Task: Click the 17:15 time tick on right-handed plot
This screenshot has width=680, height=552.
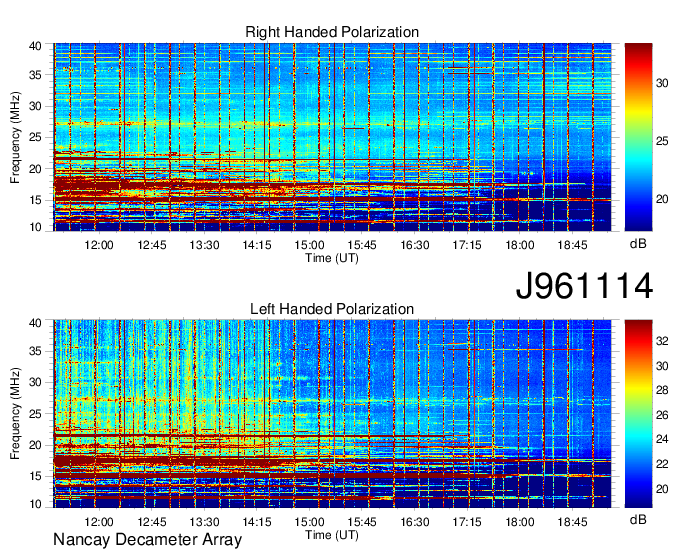Action: [x=467, y=245]
